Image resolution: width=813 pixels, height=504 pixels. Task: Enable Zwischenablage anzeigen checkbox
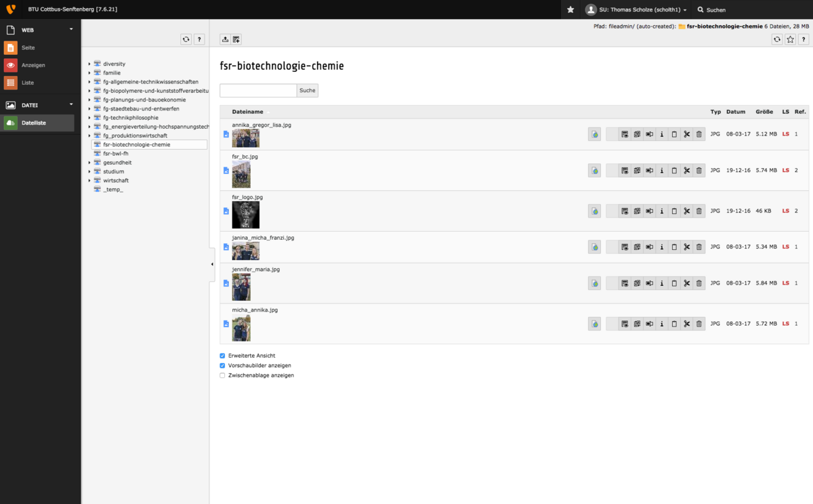click(x=222, y=375)
